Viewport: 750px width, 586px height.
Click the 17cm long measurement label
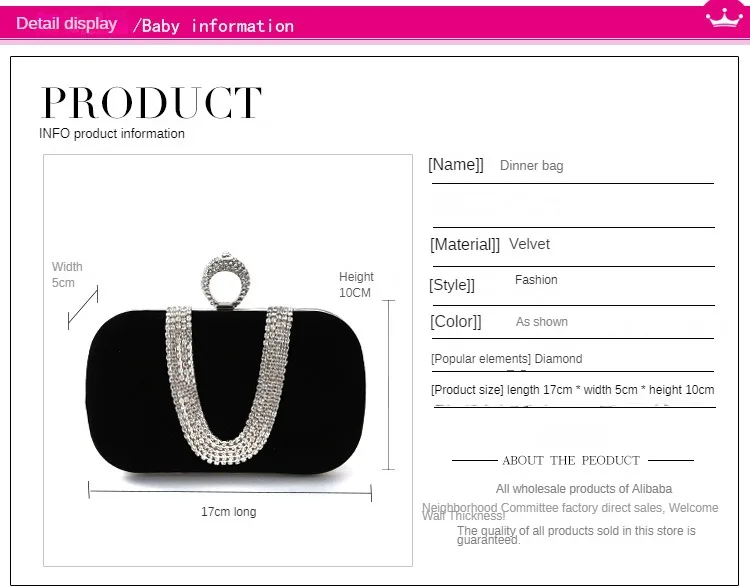[x=229, y=512]
